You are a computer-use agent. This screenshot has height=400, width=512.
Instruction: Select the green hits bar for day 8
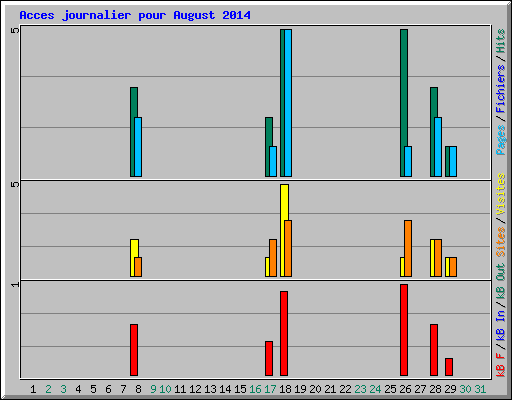pos(133,132)
